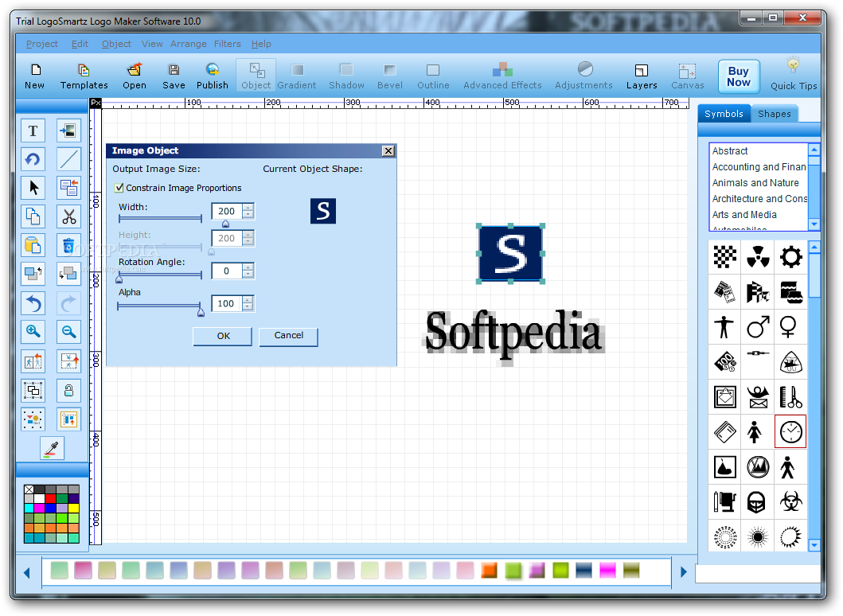Image resolution: width=843 pixels, height=616 pixels.
Task: Open the Edit menu
Action: pos(80,44)
